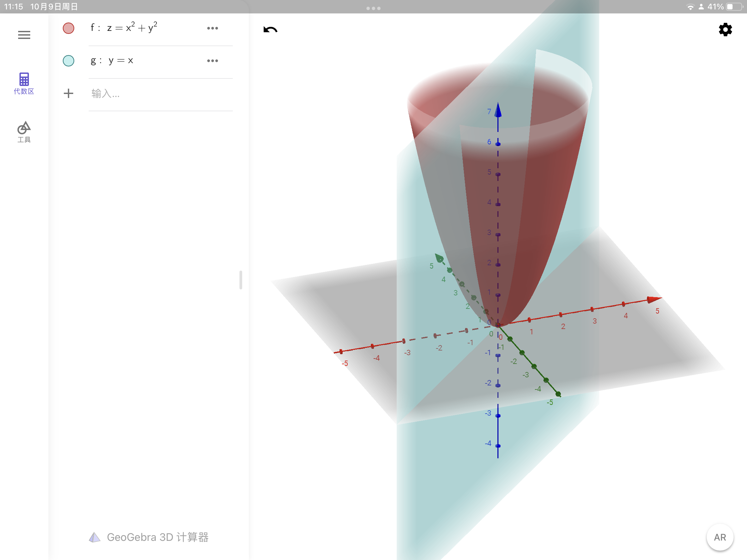Toggle visibility of plane g
Image resolution: width=747 pixels, height=560 pixels.
coord(69,61)
